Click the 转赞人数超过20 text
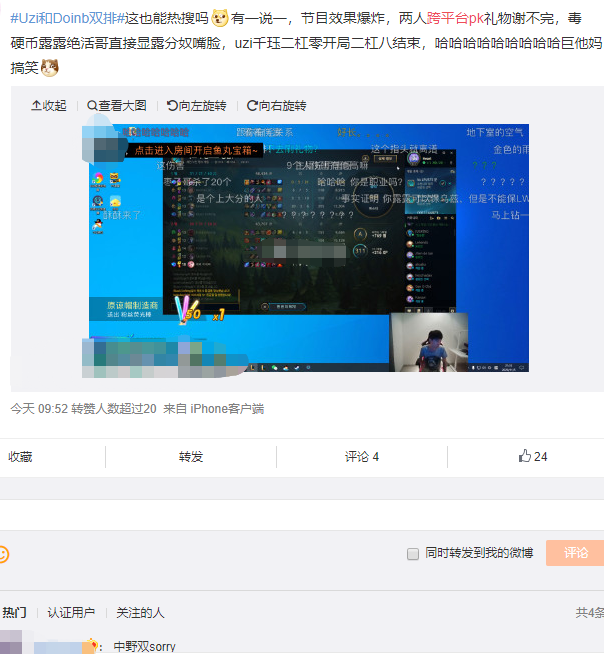The height and width of the screenshot is (654, 604). tap(114, 409)
